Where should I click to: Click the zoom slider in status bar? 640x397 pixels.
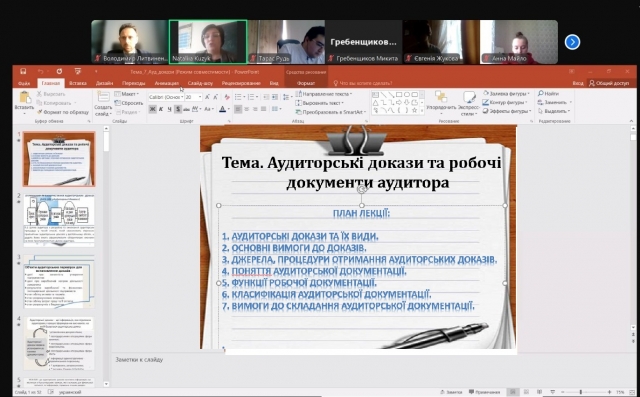(x=581, y=392)
